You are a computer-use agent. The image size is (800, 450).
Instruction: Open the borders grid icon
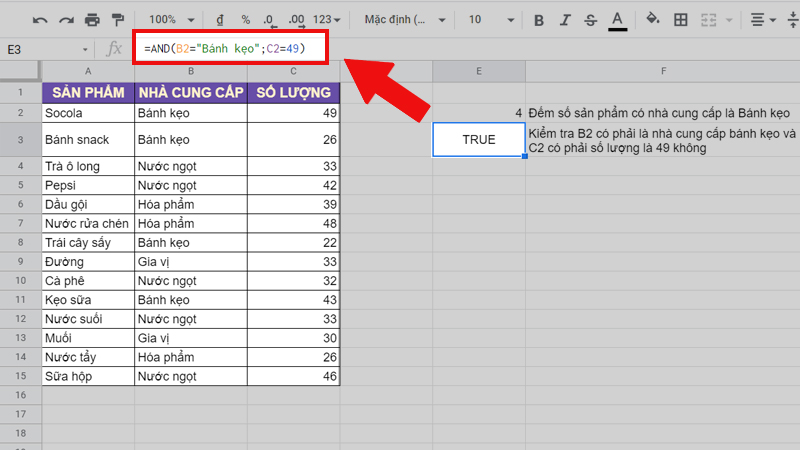(x=681, y=20)
